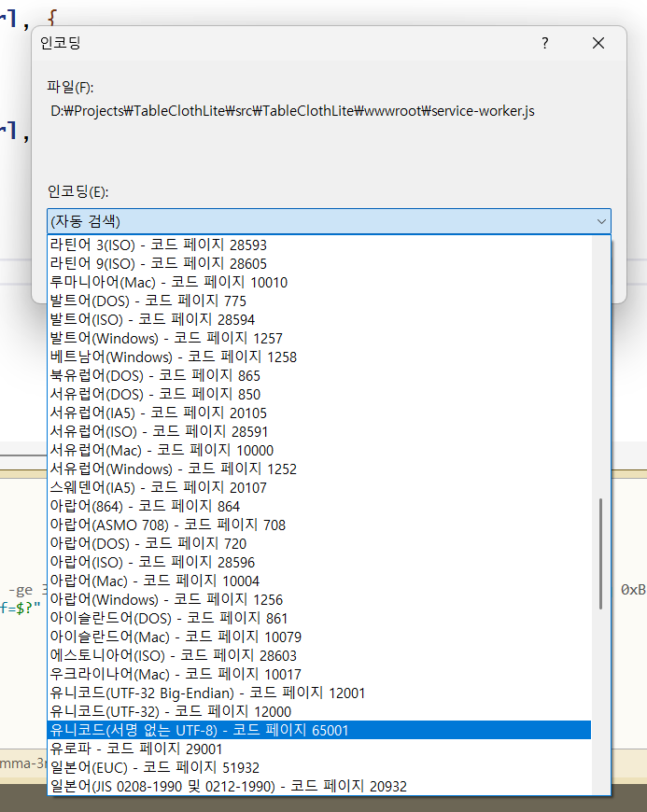
Task: Choose 서유럽어(DOS) code page 850
Action: pyautogui.click(x=319, y=394)
